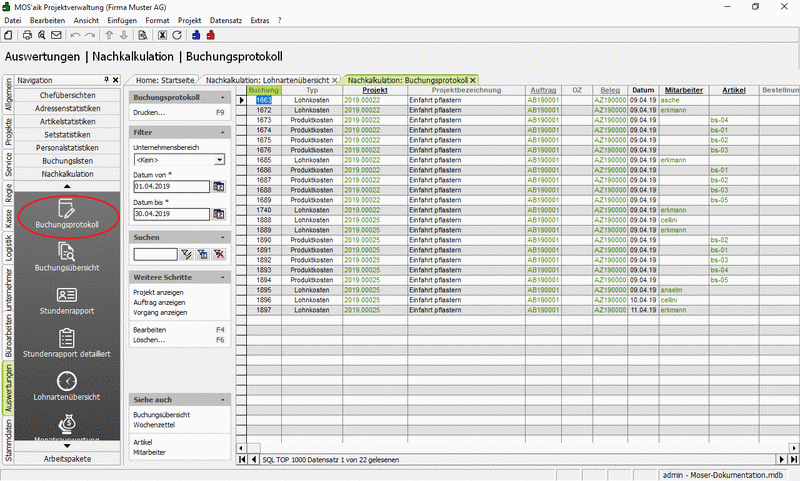Viewport: 800px width, 481px height.
Task: Open the Bearbeiten menu
Action: pyautogui.click(x=47, y=20)
